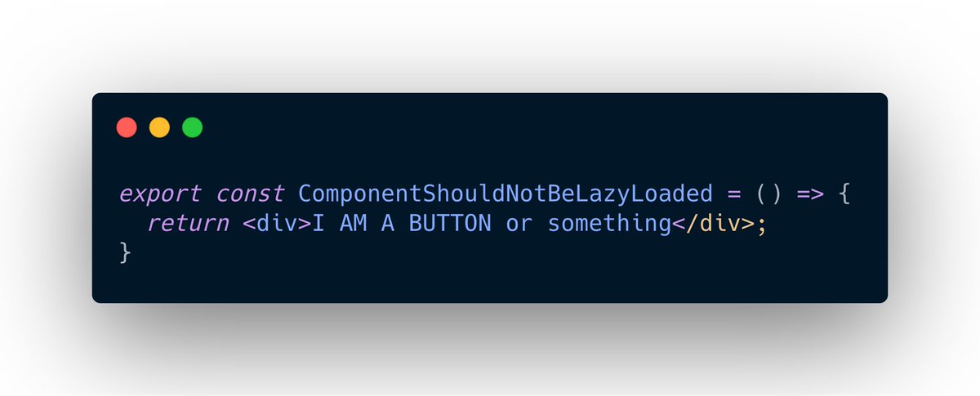
Task: Click the red close dot
Action: pos(127,127)
